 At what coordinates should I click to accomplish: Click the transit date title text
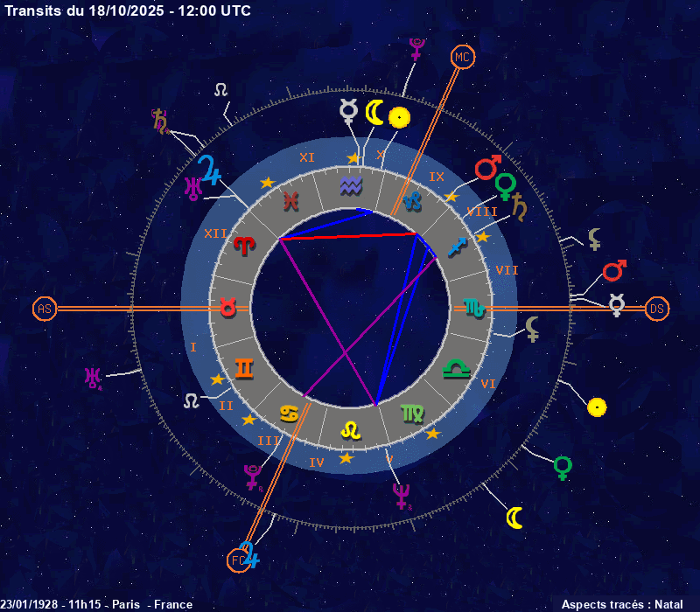[127, 10]
